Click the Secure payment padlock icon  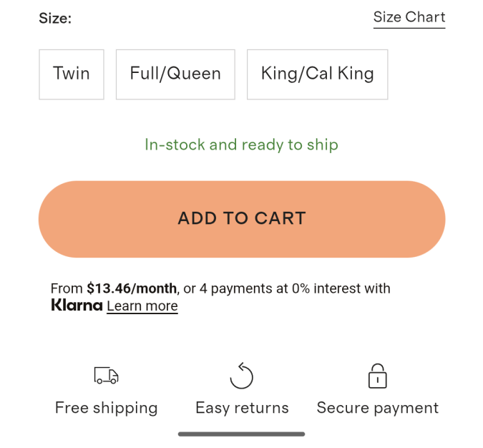pyautogui.click(x=377, y=376)
